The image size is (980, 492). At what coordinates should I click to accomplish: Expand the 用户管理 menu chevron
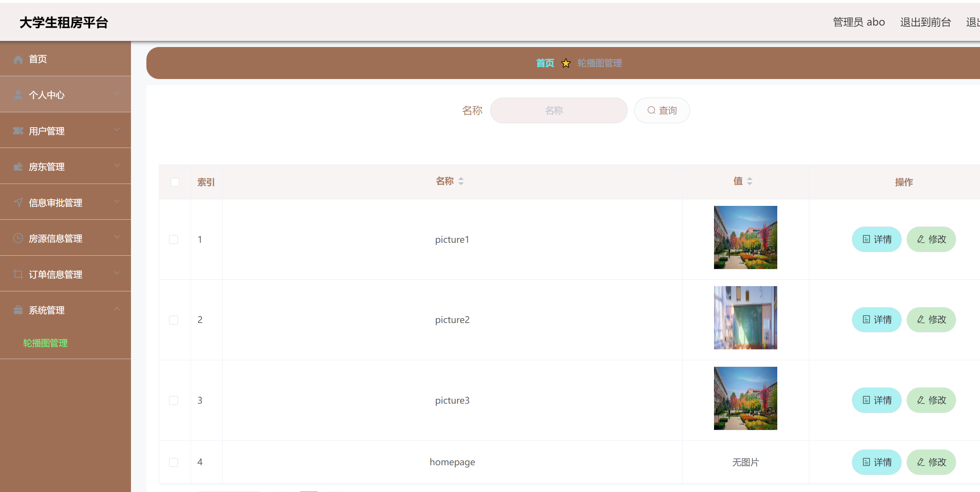coord(117,130)
